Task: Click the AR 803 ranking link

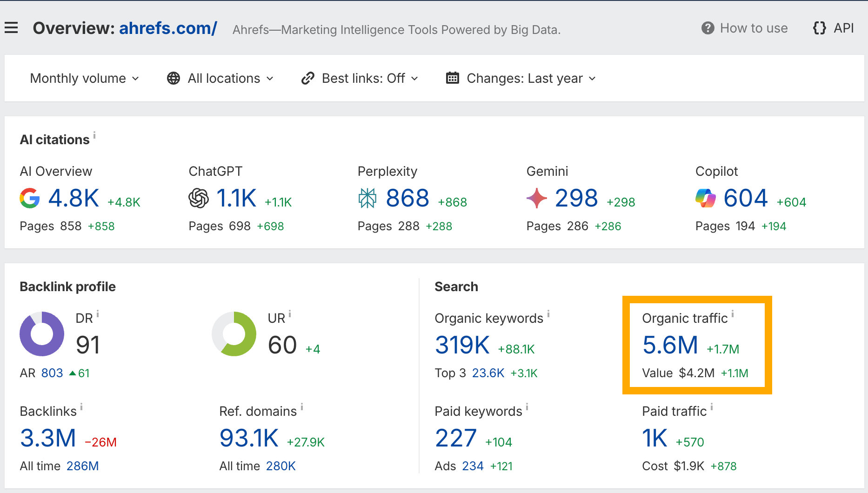Action: click(x=53, y=372)
